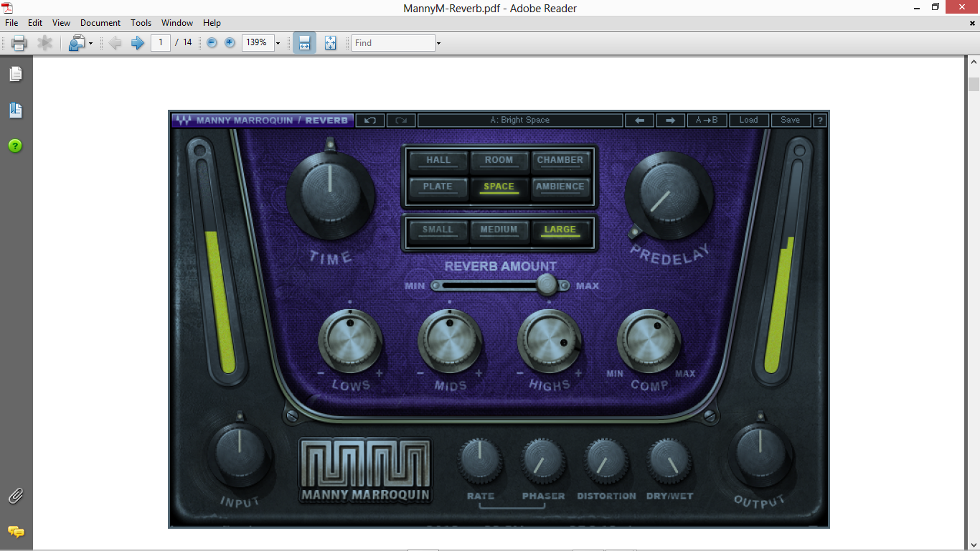
Task: Click the greyed-out star icon beside Print
Action: [x=45, y=43]
